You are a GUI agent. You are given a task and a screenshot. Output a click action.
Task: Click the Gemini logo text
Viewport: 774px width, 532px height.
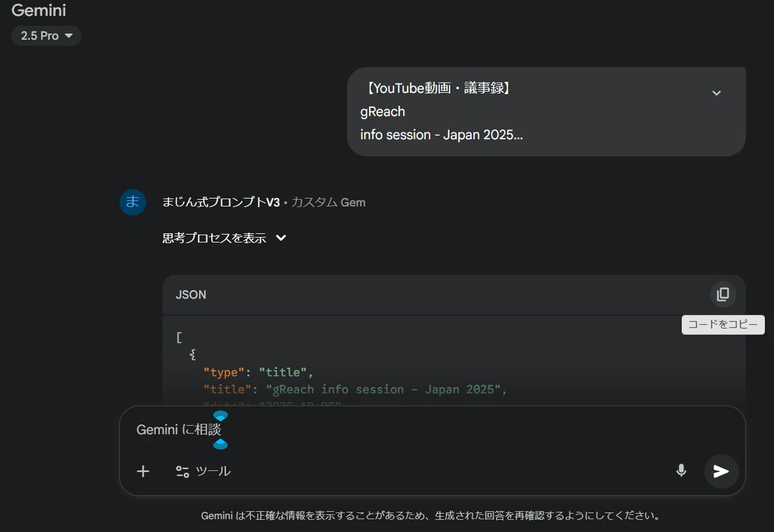(39, 10)
